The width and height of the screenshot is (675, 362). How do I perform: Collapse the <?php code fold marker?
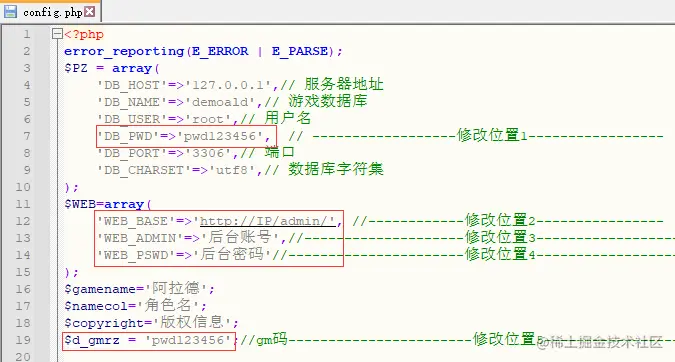pos(57,34)
